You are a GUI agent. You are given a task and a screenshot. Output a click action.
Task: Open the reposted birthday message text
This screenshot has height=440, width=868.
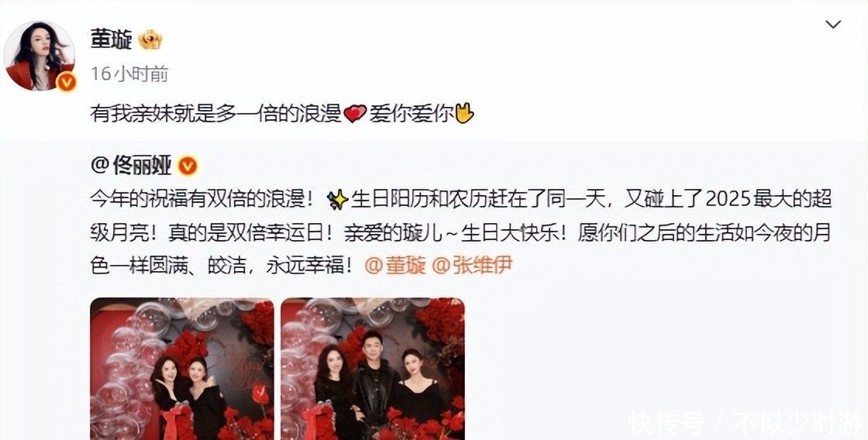[460, 233]
